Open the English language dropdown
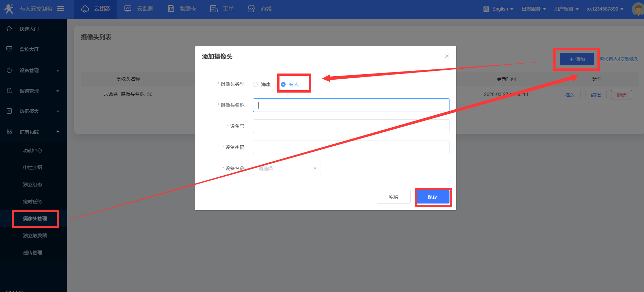This screenshot has width=644, height=292. tap(499, 9)
